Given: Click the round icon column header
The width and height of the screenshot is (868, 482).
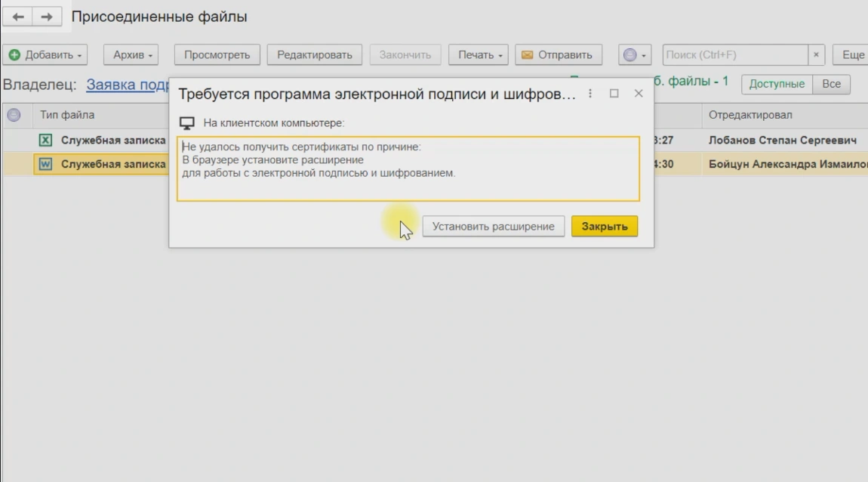Looking at the screenshot, I should pyautogui.click(x=14, y=115).
